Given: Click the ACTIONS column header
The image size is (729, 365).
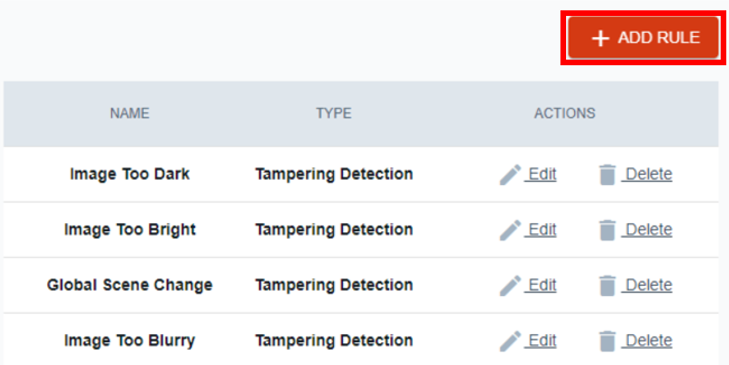Looking at the screenshot, I should (564, 113).
